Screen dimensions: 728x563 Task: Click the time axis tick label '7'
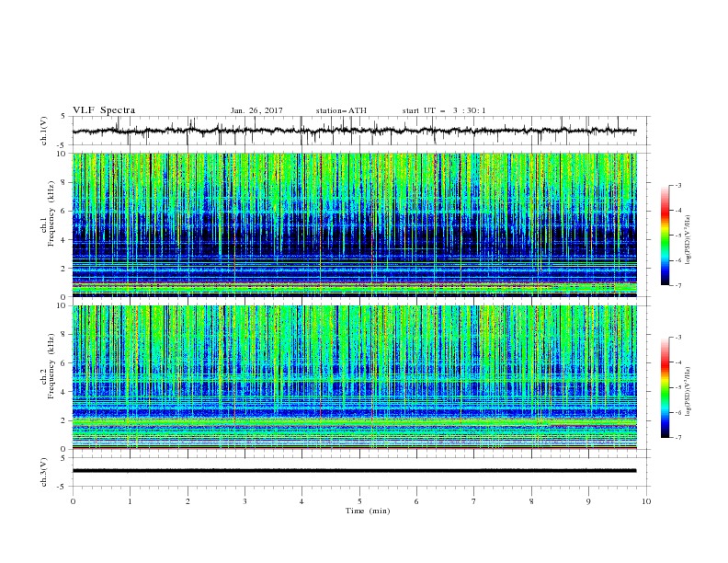(x=474, y=501)
